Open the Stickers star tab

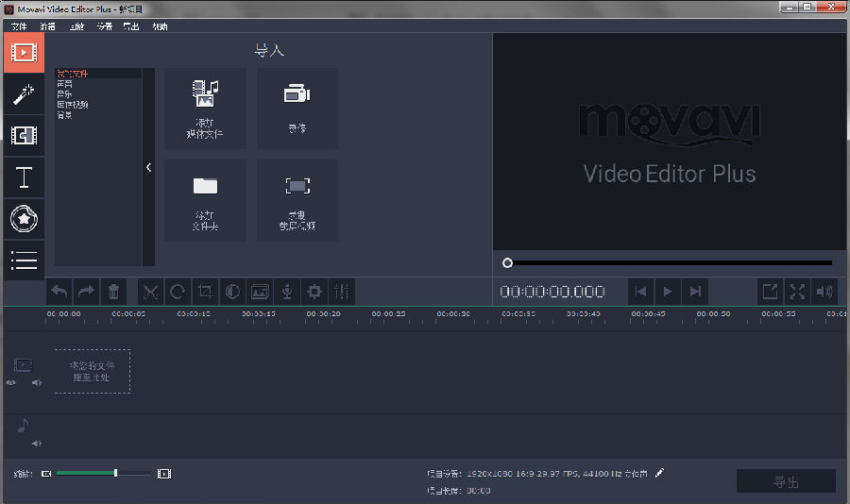pos(24,219)
